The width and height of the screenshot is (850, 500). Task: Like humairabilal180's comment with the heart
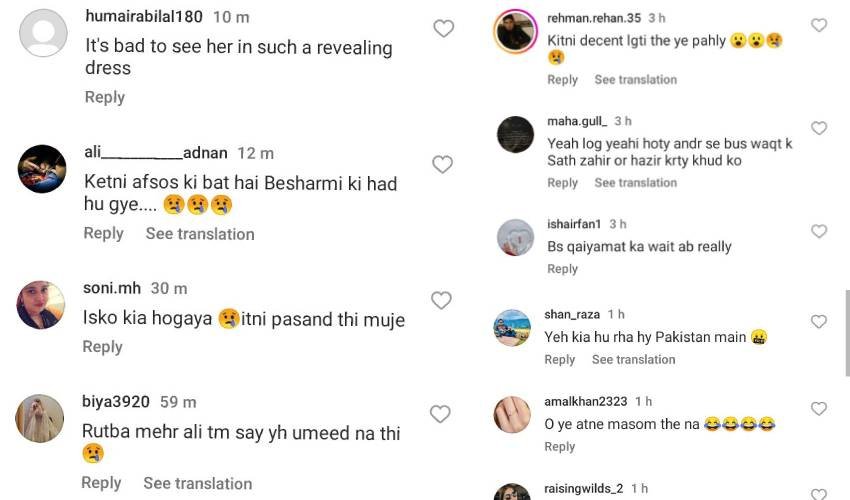click(x=443, y=29)
